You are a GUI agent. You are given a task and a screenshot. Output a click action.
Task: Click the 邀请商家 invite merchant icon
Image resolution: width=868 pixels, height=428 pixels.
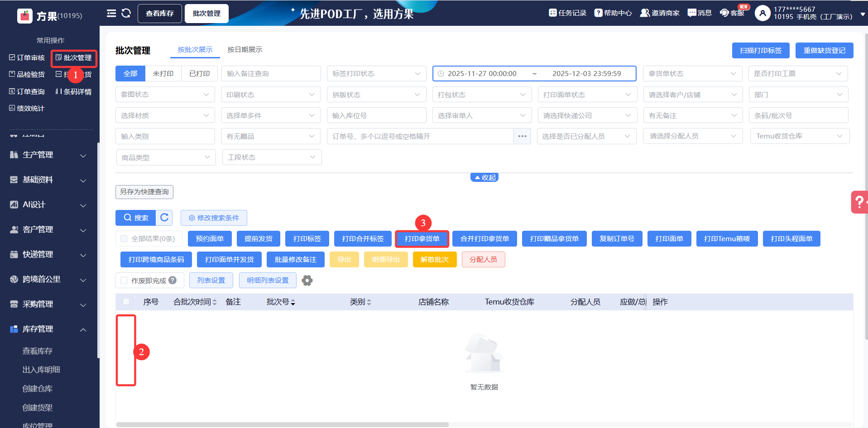645,13
